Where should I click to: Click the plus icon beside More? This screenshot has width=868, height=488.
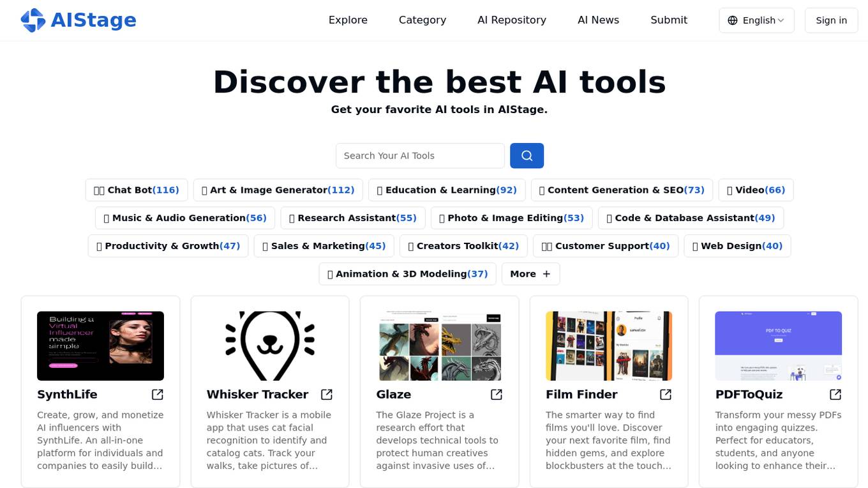pos(546,274)
